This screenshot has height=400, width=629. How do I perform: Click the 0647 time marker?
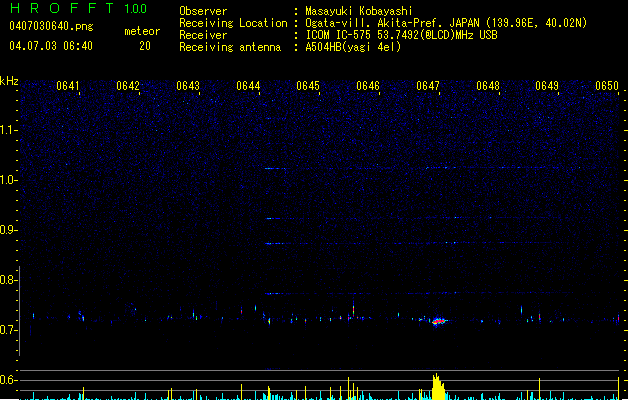(x=428, y=86)
